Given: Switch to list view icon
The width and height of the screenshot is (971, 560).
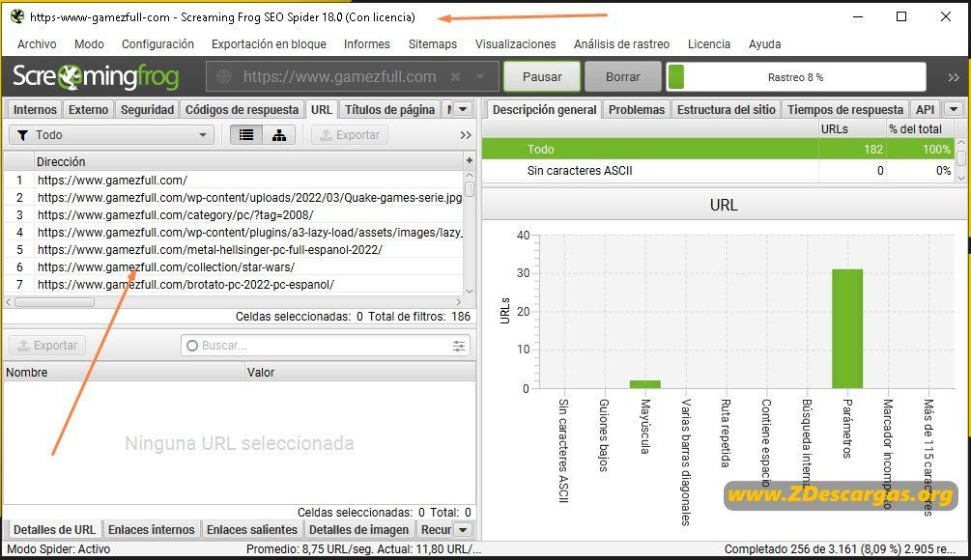Looking at the screenshot, I should (x=246, y=135).
